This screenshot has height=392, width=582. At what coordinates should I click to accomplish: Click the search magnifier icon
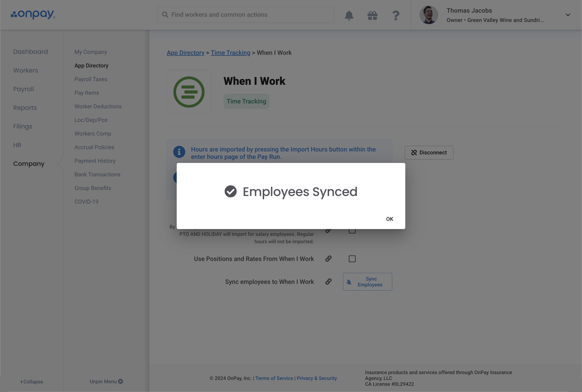(x=165, y=15)
